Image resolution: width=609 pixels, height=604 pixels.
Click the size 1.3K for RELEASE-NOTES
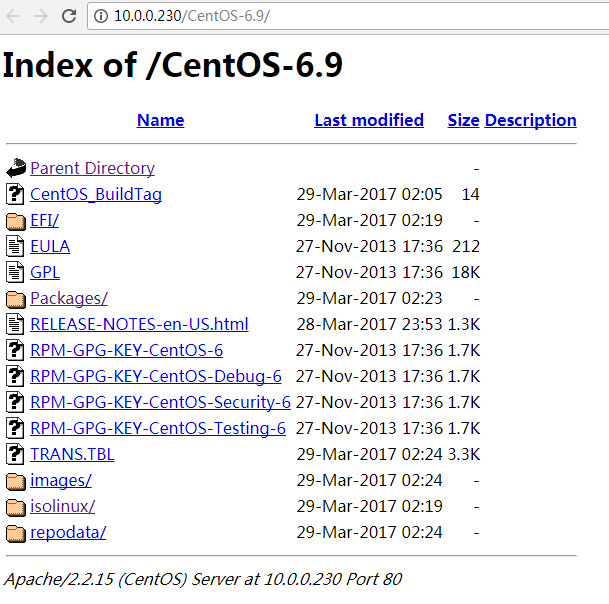(x=464, y=324)
